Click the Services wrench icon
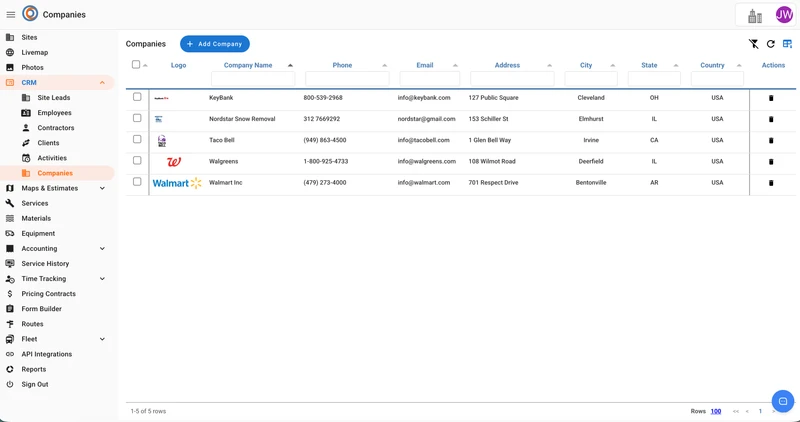 10,203
